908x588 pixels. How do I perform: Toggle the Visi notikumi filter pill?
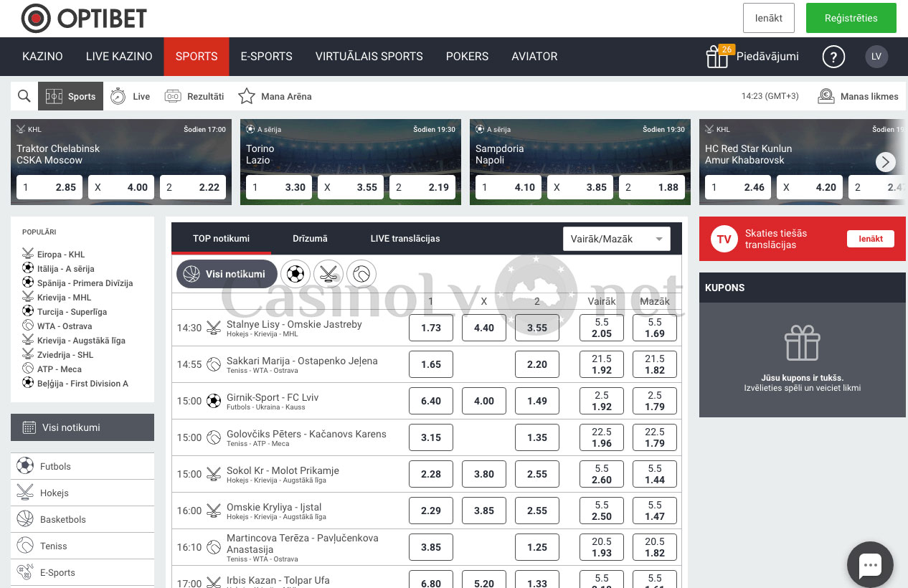pos(227,274)
